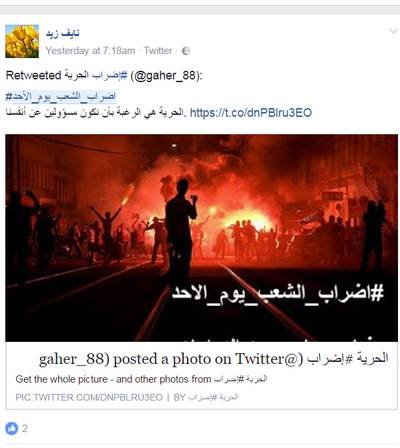400x448 pixels.
Task: Click the @gaher_88 handle text
Action: click(166, 76)
